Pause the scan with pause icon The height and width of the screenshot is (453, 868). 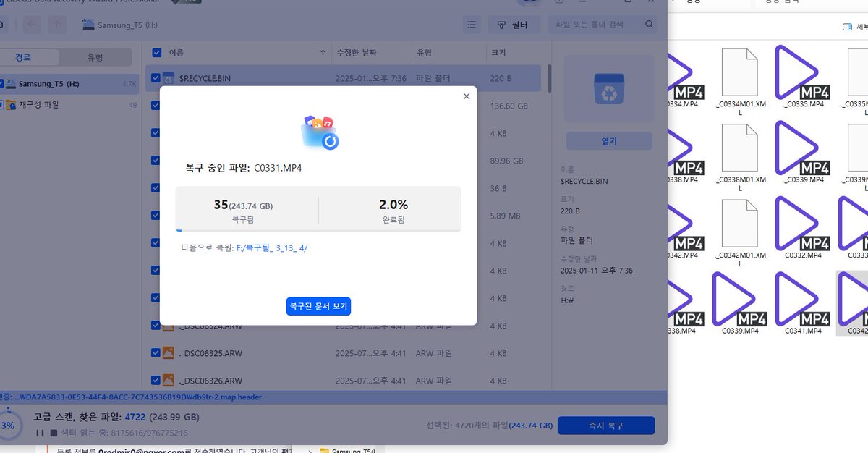pyautogui.click(x=41, y=433)
